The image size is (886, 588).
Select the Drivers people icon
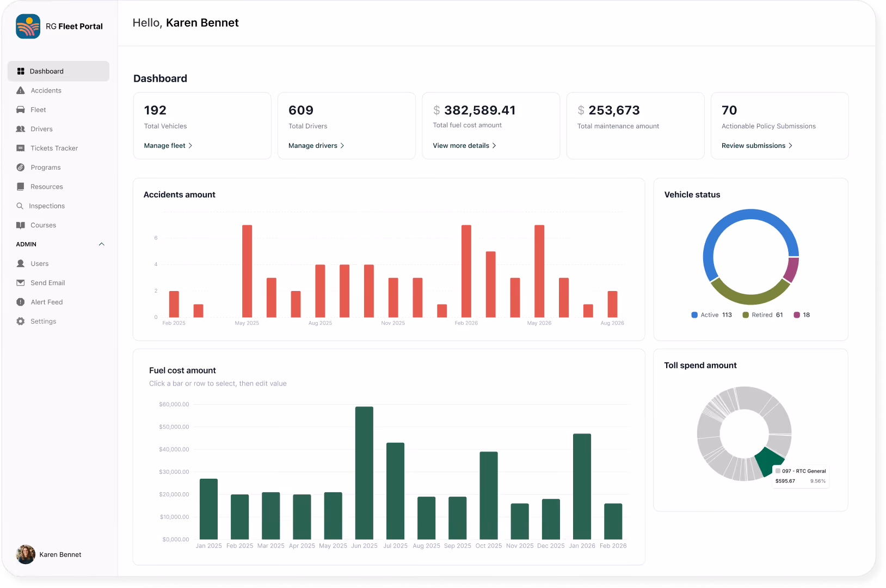click(21, 129)
